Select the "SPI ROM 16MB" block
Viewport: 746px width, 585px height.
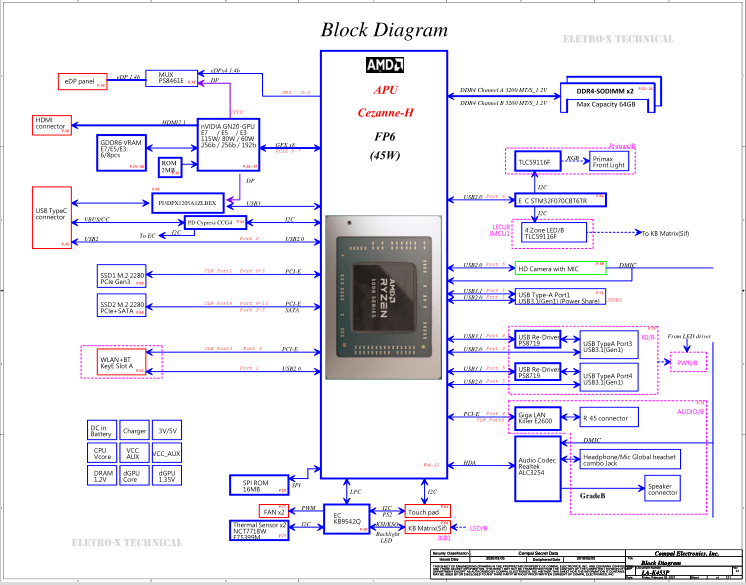click(x=259, y=485)
